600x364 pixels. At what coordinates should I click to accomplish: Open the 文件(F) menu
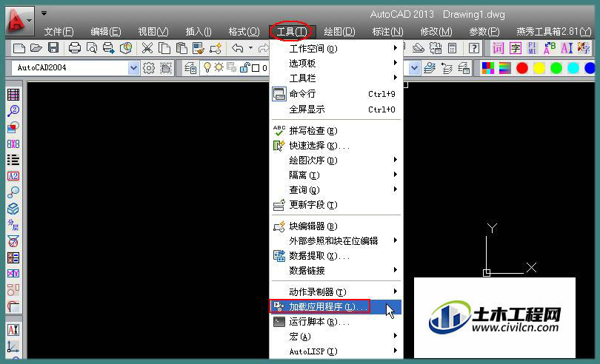(59, 31)
